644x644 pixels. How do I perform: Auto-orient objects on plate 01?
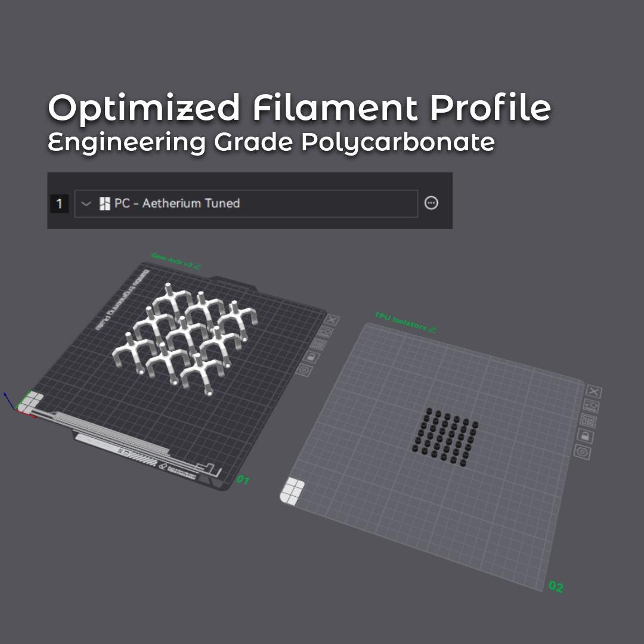(326, 332)
